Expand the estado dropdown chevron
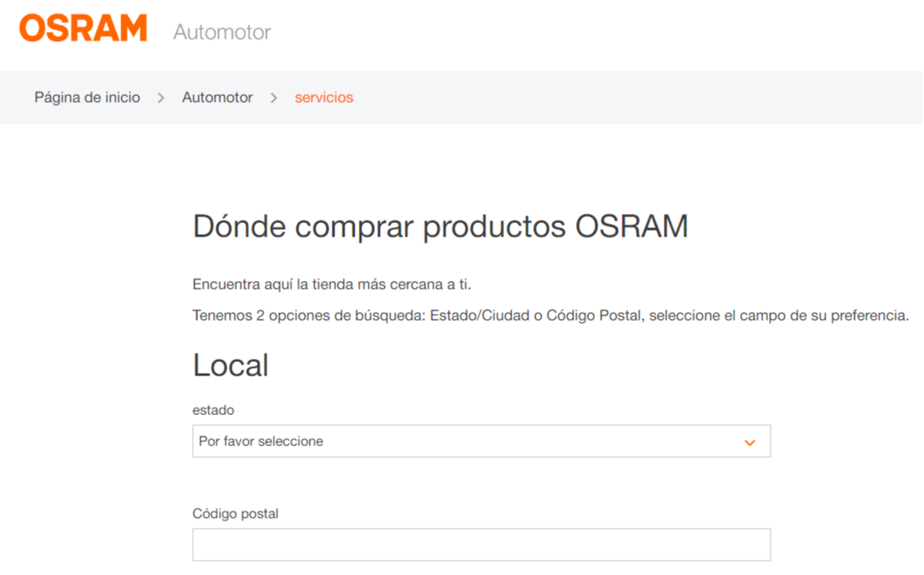 (750, 443)
